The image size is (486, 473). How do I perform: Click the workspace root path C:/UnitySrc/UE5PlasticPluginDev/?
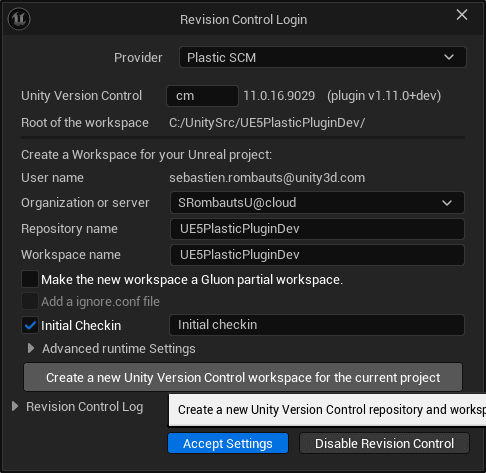pos(267,123)
